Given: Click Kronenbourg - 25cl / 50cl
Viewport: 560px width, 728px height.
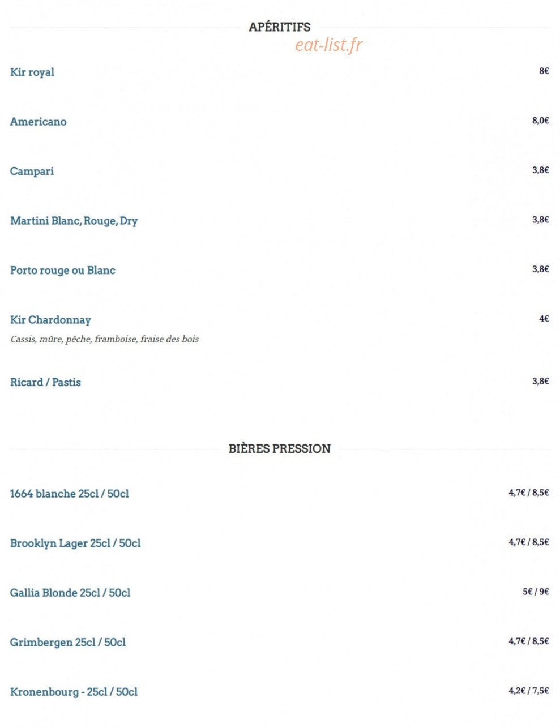Looking at the screenshot, I should [74, 692].
